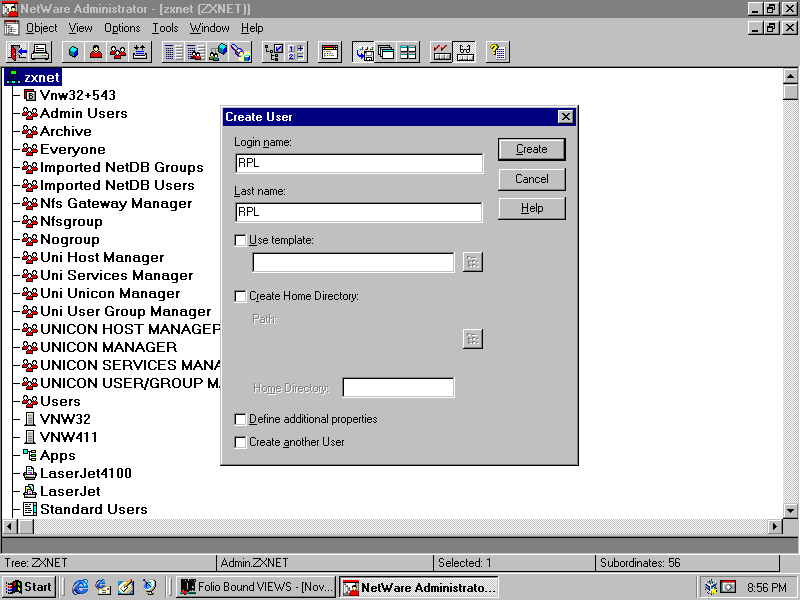The image size is (800, 600).
Task: Click the glasses view toolbar icon
Action: [x=464, y=52]
